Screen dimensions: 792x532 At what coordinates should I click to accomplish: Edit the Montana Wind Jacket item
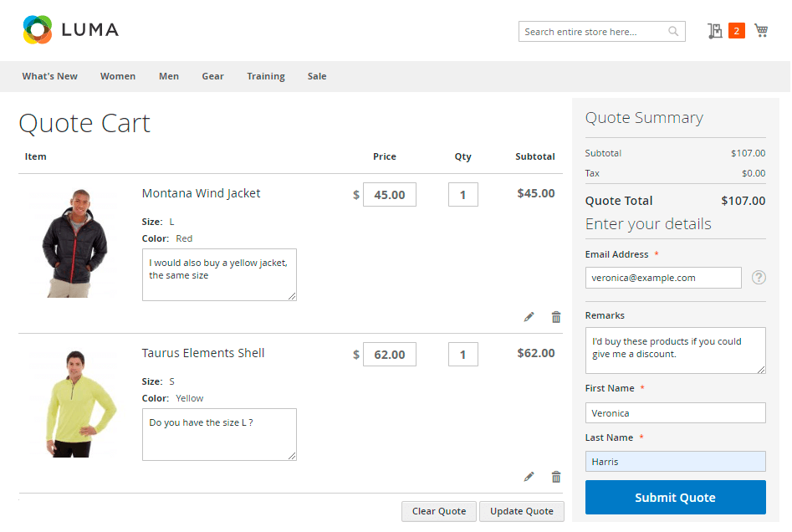pos(529,317)
